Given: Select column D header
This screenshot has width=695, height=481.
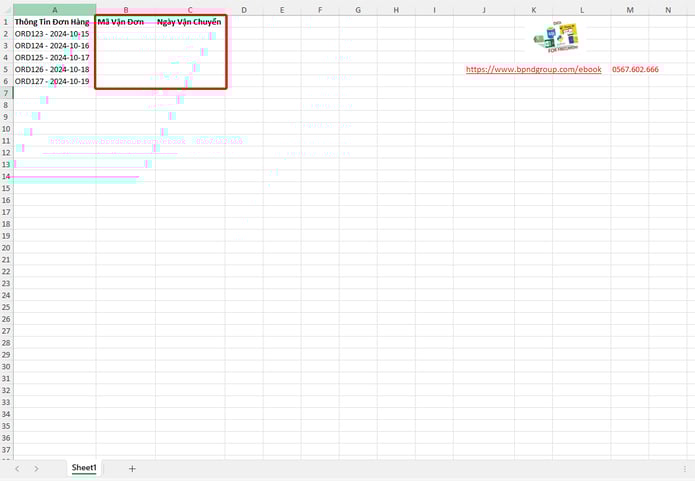Looking at the screenshot, I should [244, 10].
